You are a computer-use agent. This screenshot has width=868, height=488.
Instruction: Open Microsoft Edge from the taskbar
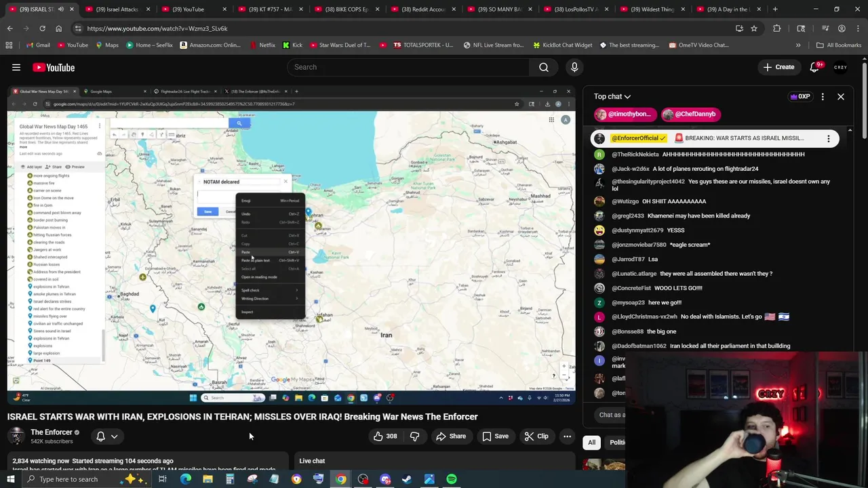[x=185, y=479]
